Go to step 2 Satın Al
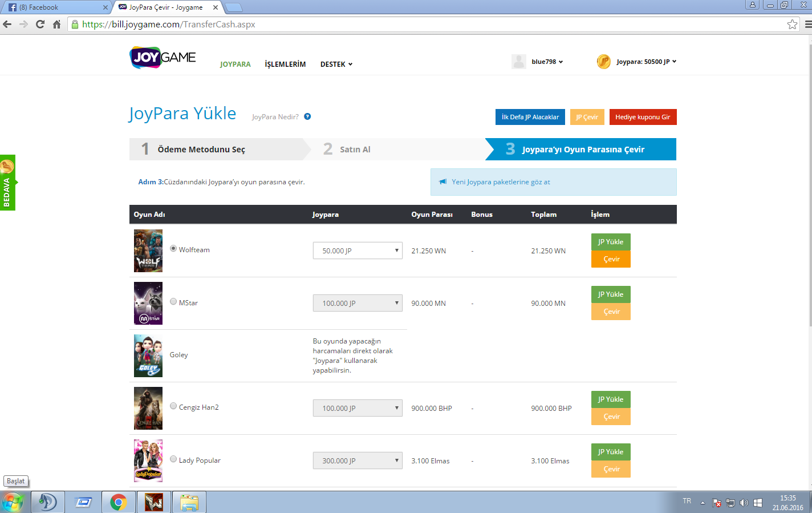The image size is (812, 513). [399, 150]
